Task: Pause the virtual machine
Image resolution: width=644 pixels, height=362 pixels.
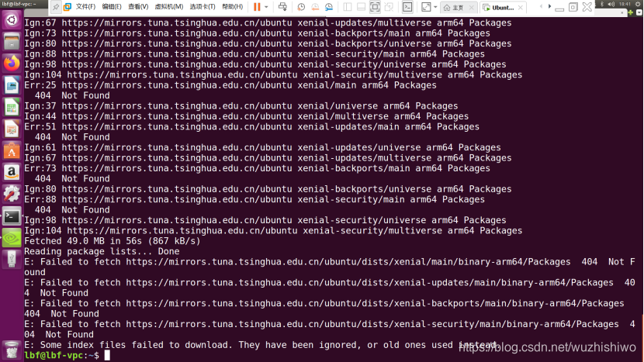Action: [x=257, y=7]
